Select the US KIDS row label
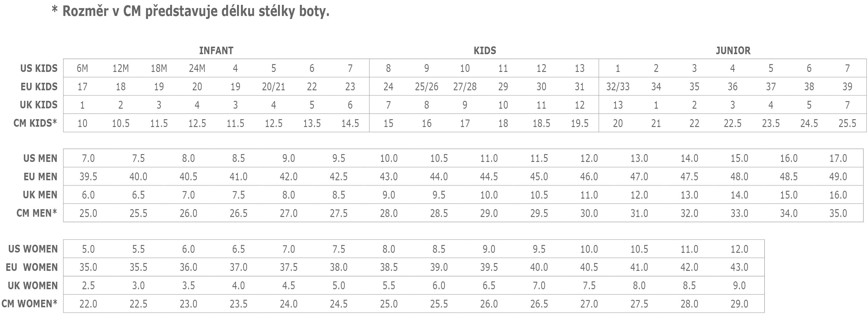Viewport: 868px width, 316px height. [39, 68]
